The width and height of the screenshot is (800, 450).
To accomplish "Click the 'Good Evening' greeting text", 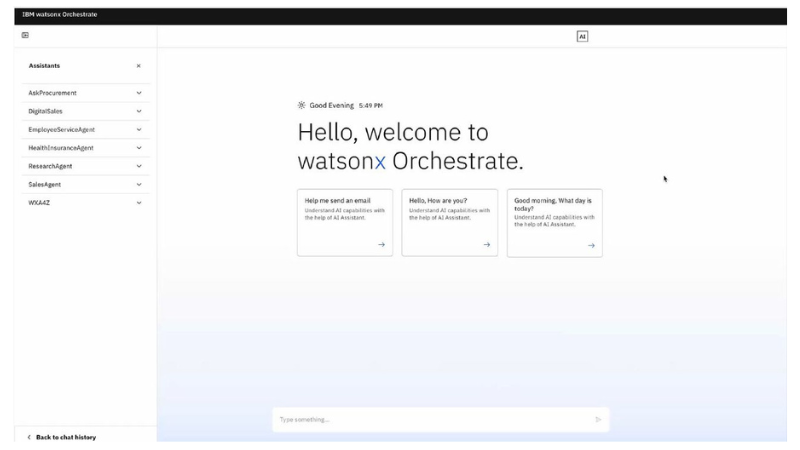I will coord(331,105).
